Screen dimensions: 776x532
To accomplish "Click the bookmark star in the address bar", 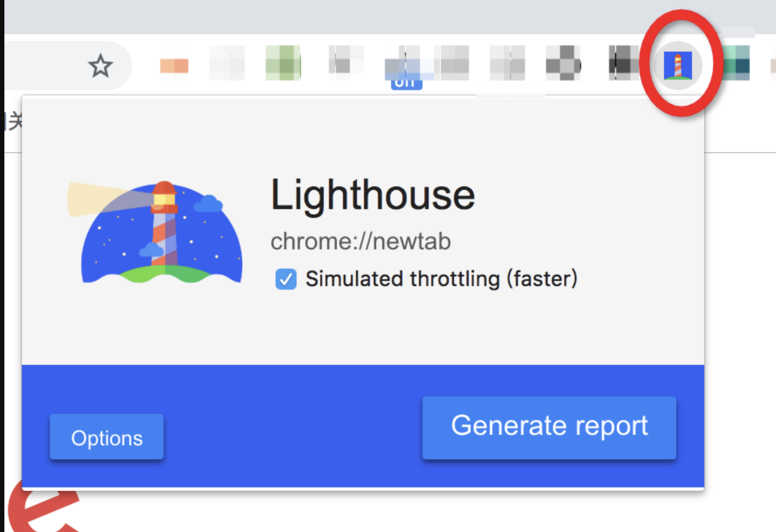I will 100,66.
